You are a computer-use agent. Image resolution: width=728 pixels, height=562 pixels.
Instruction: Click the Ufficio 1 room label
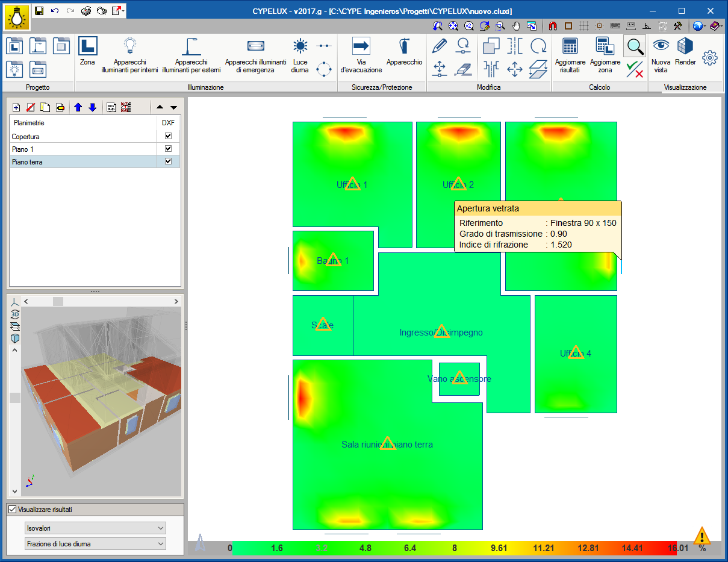coord(352,185)
